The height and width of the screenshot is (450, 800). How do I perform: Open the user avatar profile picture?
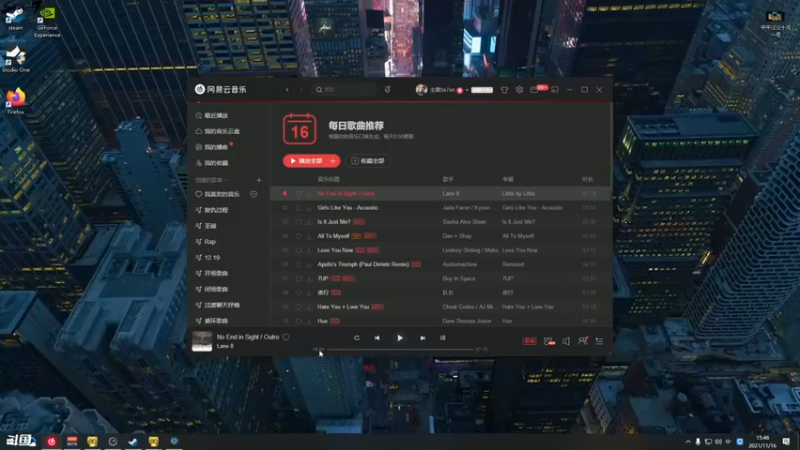(421, 90)
